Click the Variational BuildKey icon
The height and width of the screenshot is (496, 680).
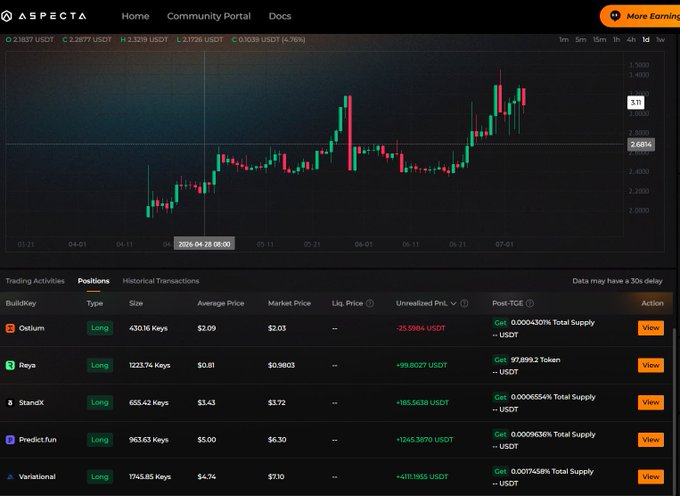click(x=10, y=477)
